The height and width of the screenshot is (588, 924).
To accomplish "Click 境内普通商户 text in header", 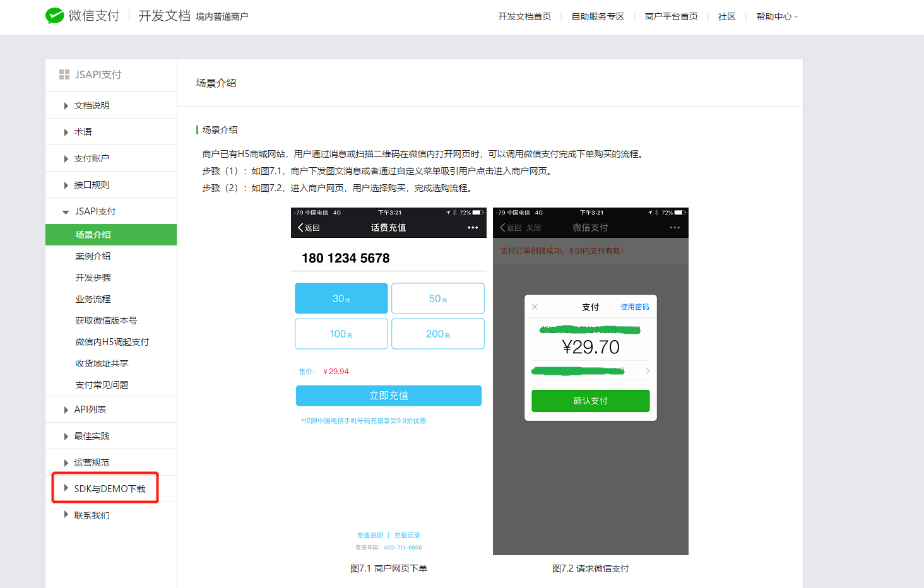I will point(222,16).
